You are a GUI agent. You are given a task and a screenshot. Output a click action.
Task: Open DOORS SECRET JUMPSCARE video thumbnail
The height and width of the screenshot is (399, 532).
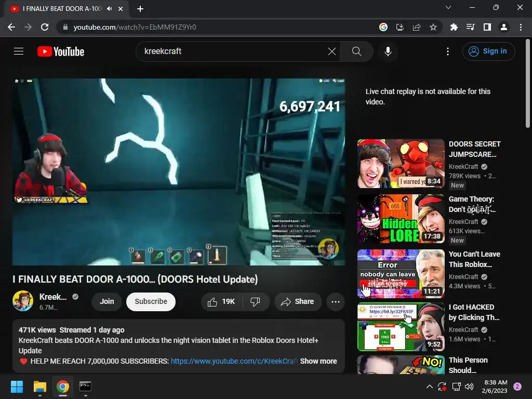point(401,164)
